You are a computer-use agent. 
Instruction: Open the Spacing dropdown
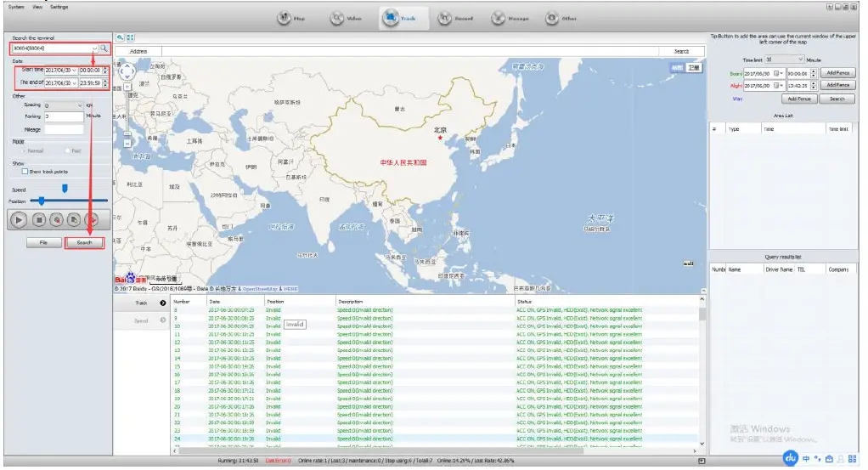tap(80, 105)
